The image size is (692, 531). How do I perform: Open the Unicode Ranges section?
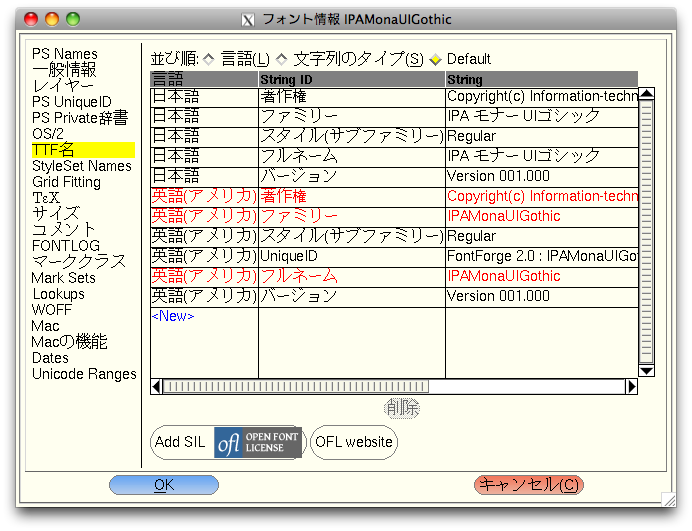coord(84,374)
